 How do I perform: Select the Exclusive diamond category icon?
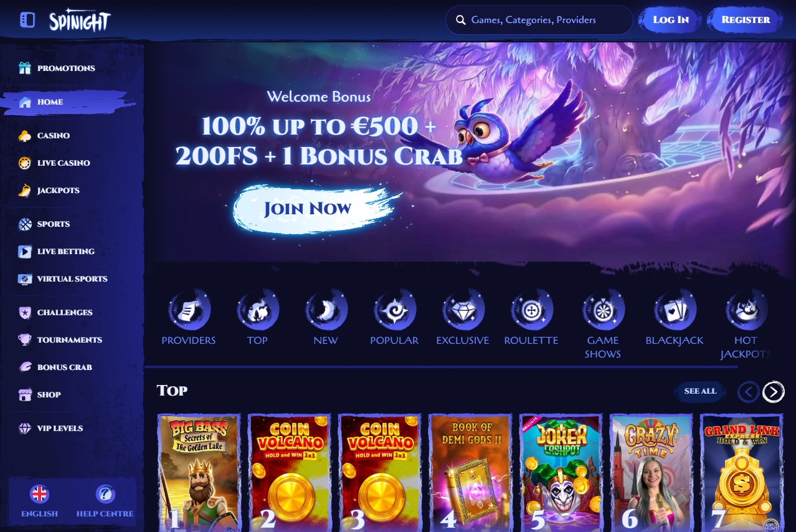(463, 309)
